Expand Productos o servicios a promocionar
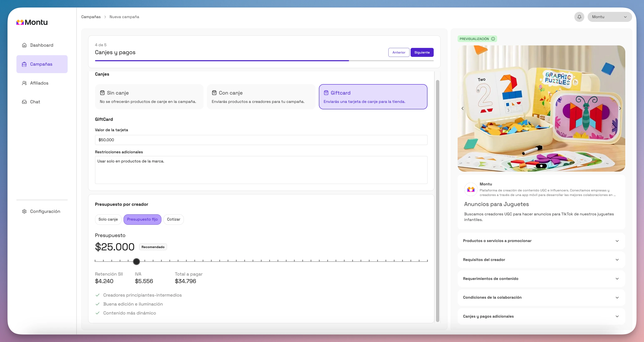The image size is (644, 342). (x=541, y=241)
